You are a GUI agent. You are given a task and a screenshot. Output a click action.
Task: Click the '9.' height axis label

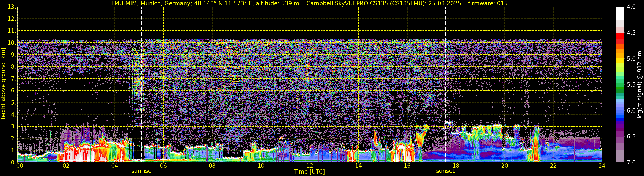point(13,55)
